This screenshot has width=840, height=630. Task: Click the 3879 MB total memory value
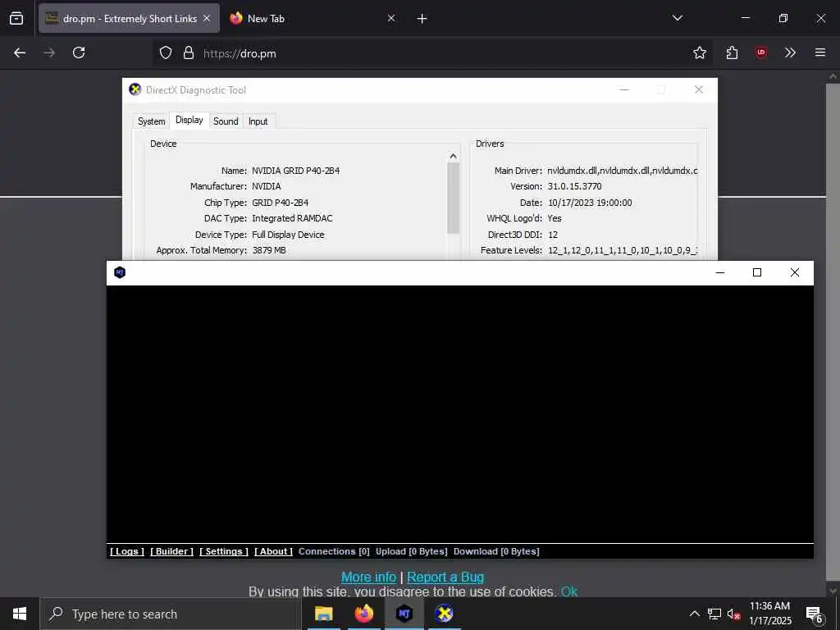(269, 250)
